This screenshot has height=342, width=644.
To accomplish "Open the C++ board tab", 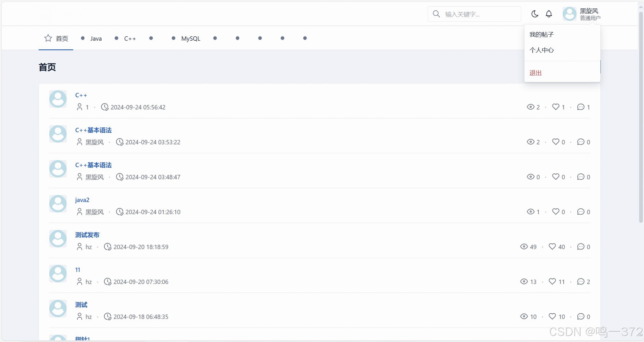I will (x=130, y=38).
